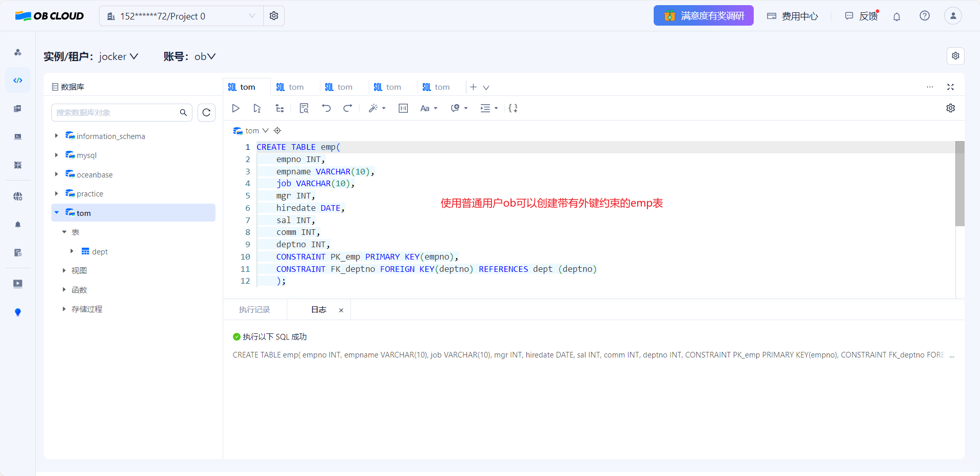Click the undo arrow in editor toolbar
The image size is (980, 476).
click(326, 108)
